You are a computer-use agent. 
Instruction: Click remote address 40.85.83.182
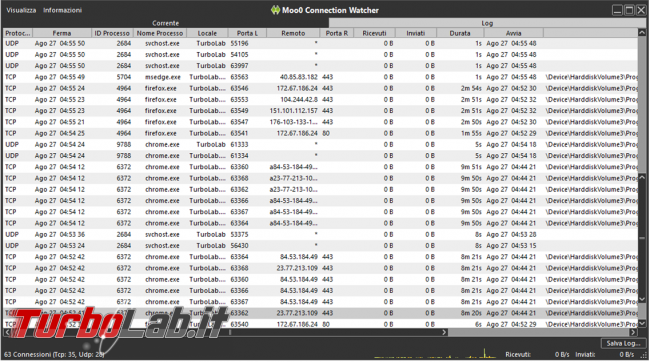click(298, 77)
